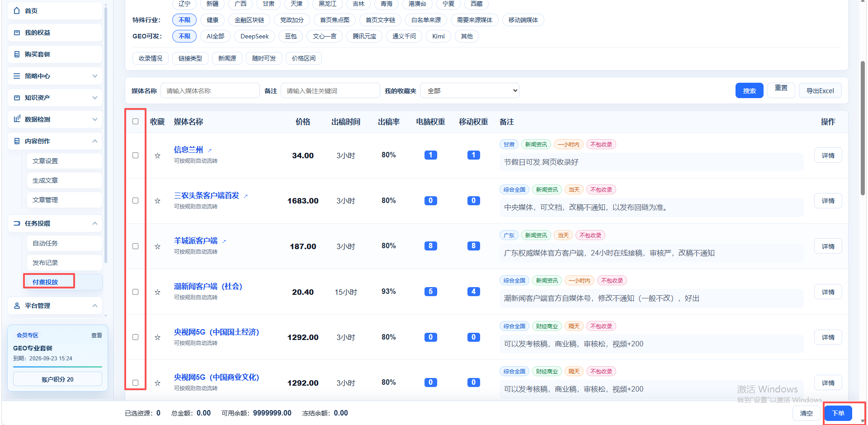The height and width of the screenshot is (425, 868).
Task: Click the 下单 order button
Action: click(838, 413)
